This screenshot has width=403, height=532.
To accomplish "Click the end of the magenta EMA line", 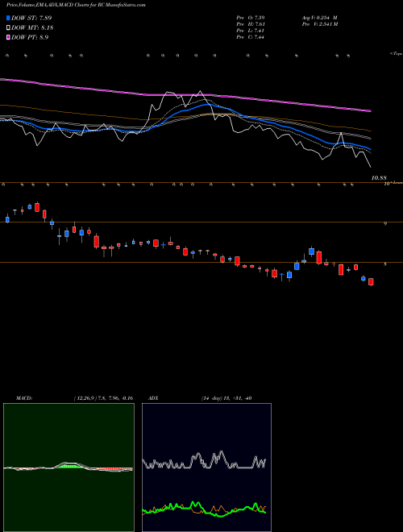I will tap(370, 111).
